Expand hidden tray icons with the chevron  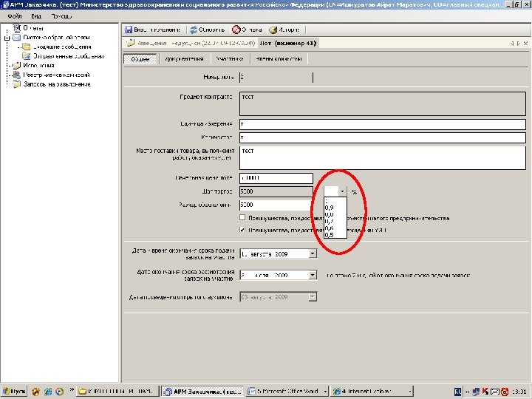[467, 392]
